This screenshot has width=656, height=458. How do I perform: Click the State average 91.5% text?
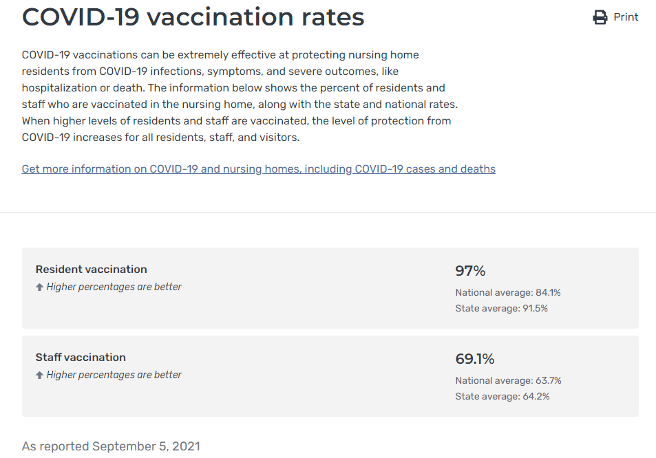click(x=501, y=308)
